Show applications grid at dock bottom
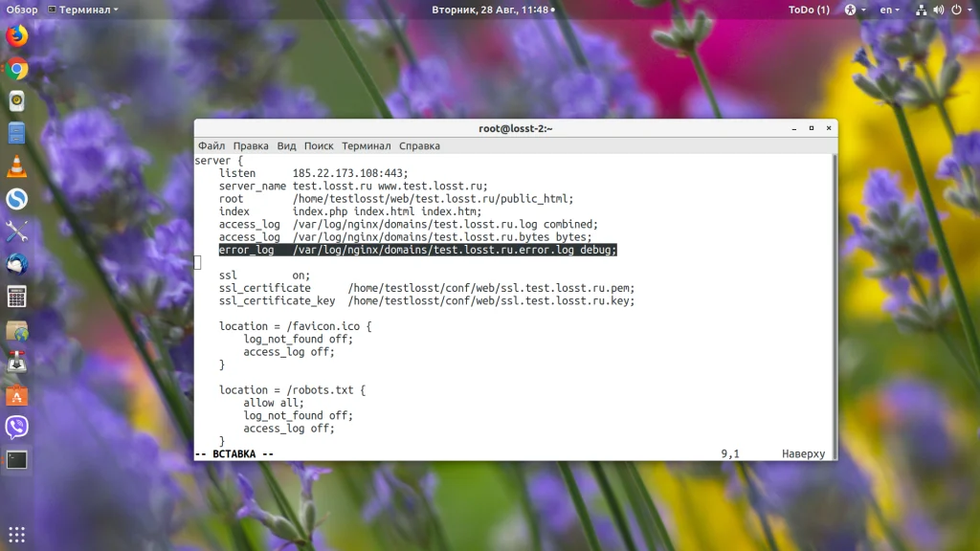980x551 pixels. (17, 535)
